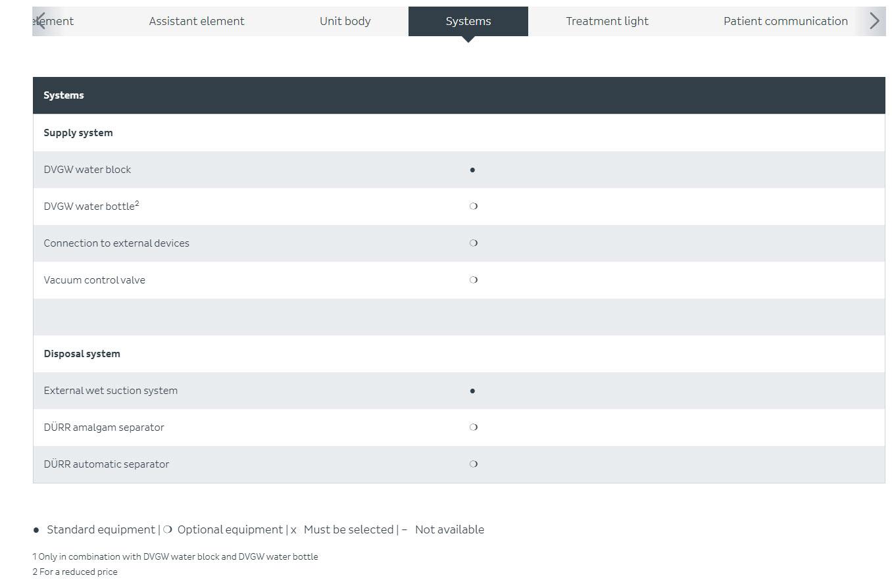Screen dimensions: 892x588
Task: Click the Supply system heading
Action: point(78,133)
